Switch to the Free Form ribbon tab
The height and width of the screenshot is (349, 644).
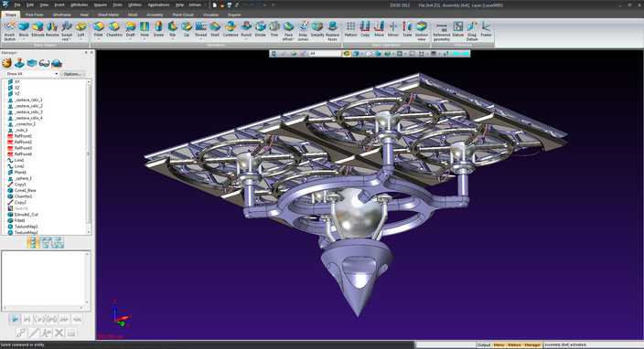(x=34, y=15)
